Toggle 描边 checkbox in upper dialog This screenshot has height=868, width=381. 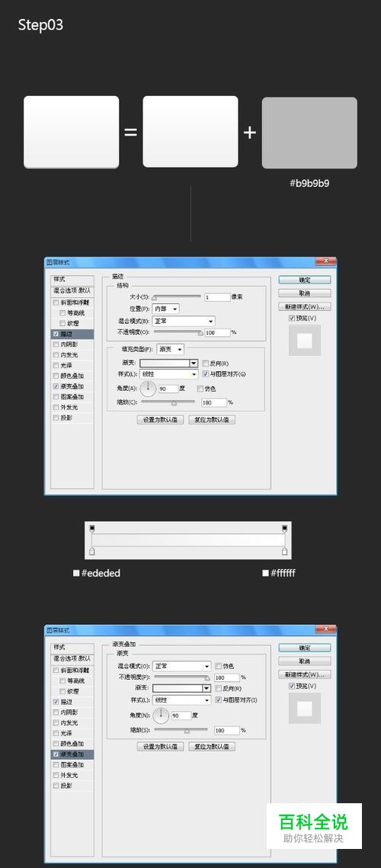56,335
